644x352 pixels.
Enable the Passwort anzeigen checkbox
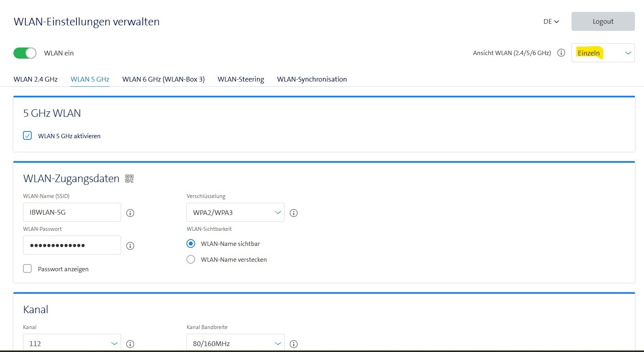[x=27, y=269]
